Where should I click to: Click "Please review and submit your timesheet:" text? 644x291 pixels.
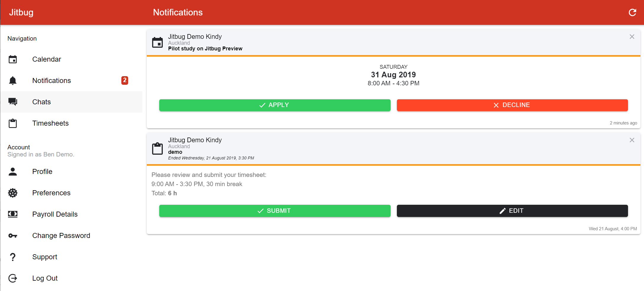(209, 175)
